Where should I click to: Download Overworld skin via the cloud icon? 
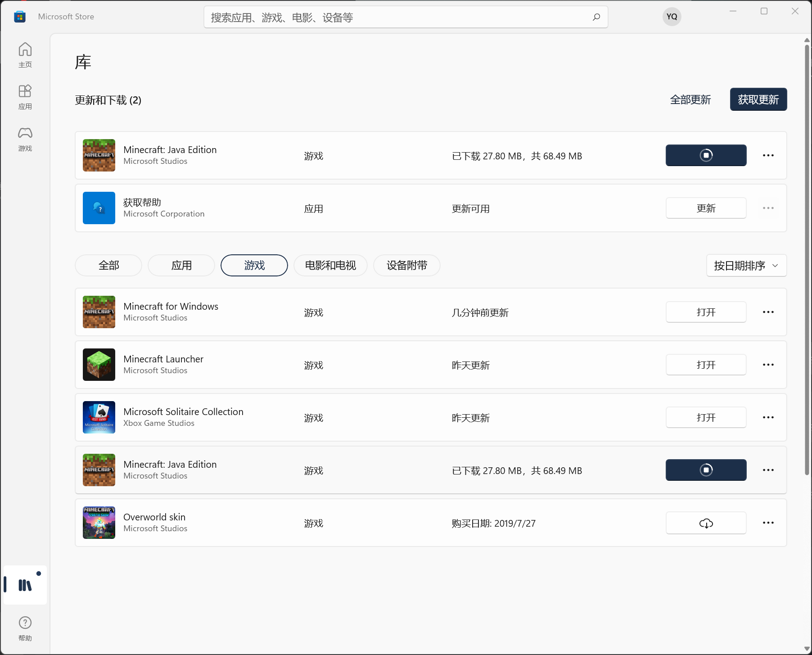pyautogui.click(x=706, y=523)
